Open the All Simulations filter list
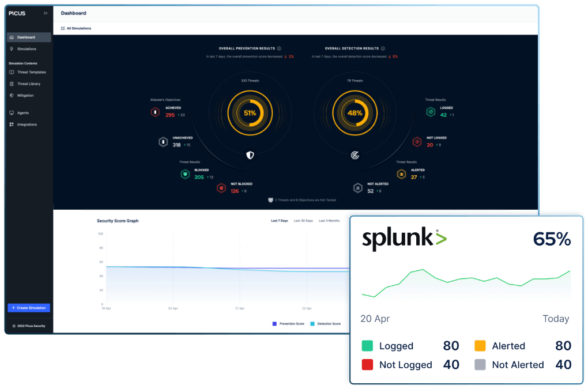 tap(76, 28)
